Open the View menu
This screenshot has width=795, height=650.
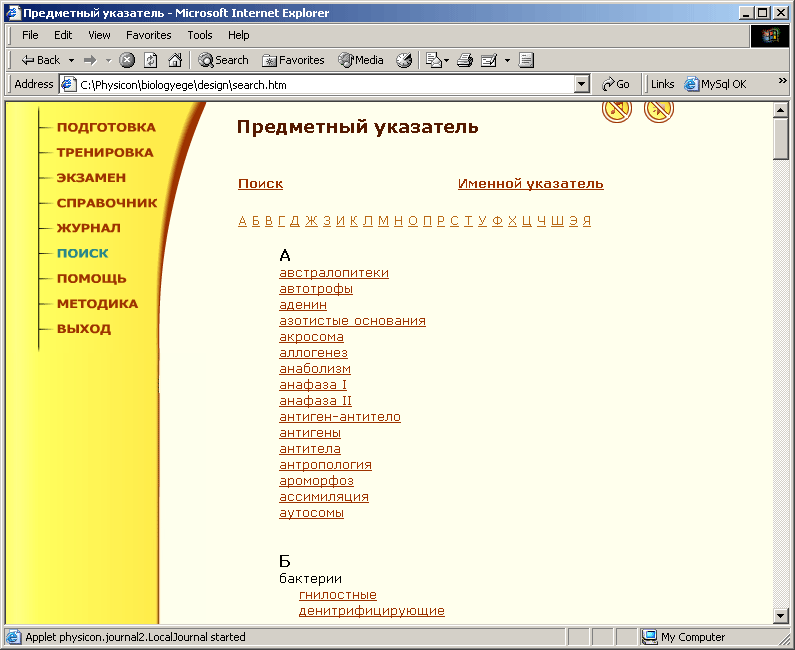point(99,35)
